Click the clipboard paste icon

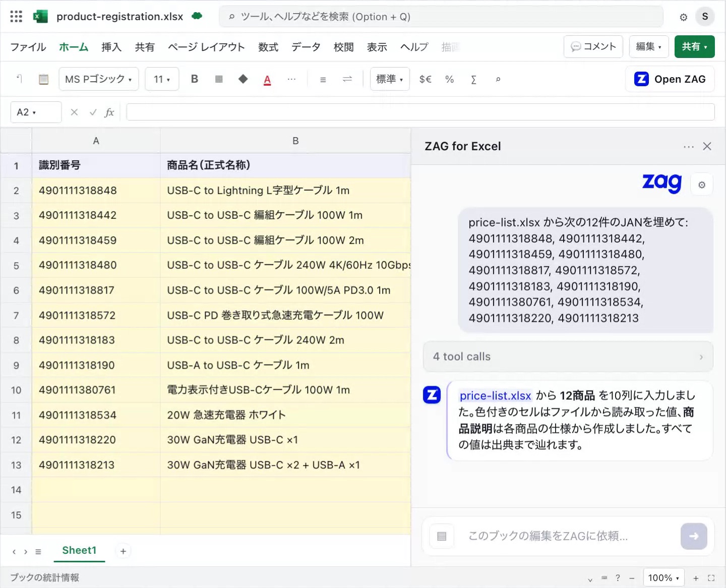coord(44,79)
